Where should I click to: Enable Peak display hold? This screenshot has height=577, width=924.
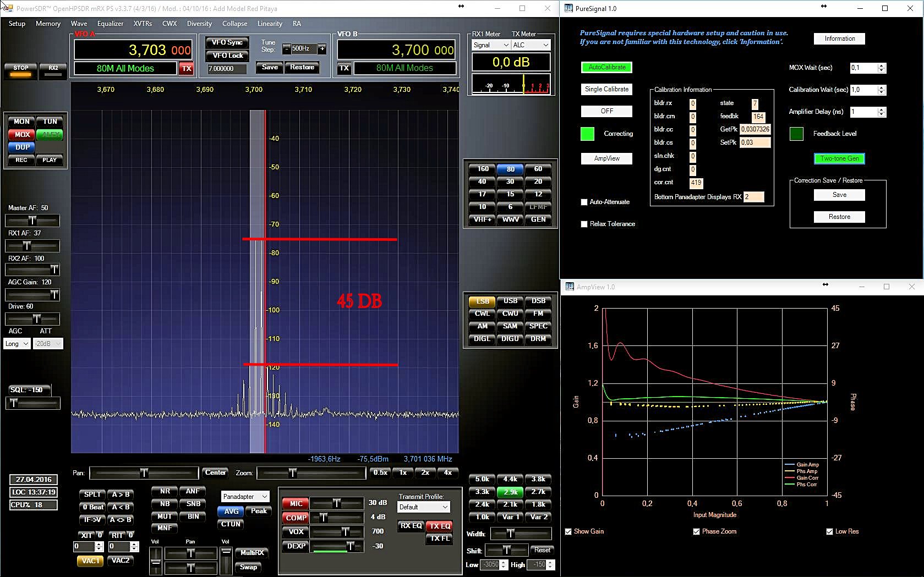point(259,512)
